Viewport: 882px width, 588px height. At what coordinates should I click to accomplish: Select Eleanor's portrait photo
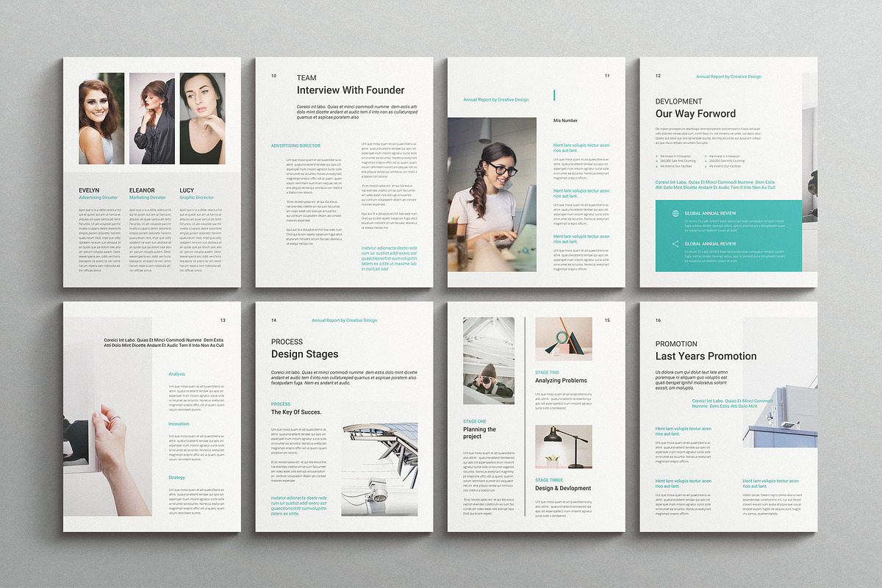tap(151, 118)
